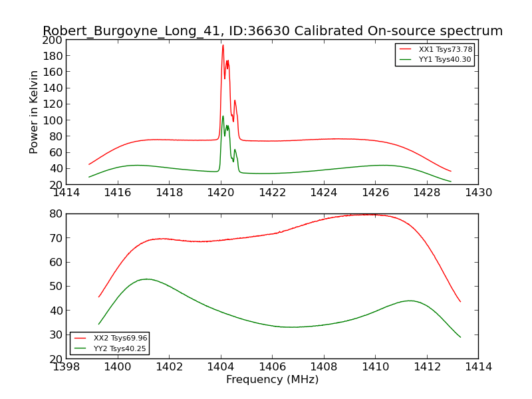The width and height of the screenshot is (532, 399).
Task: Click the 1422 tick label on upper plot
Action: [x=272, y=193]
